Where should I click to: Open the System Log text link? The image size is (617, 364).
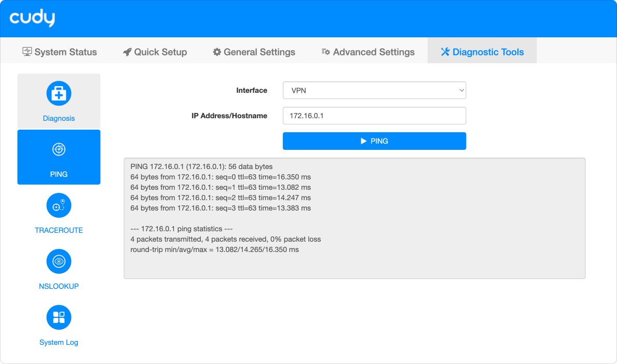click(x=59, y=342)
